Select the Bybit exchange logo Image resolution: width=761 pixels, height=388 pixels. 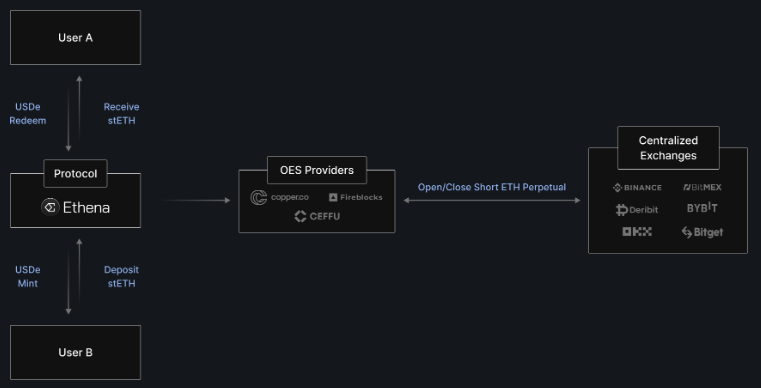tap(702, 208)
